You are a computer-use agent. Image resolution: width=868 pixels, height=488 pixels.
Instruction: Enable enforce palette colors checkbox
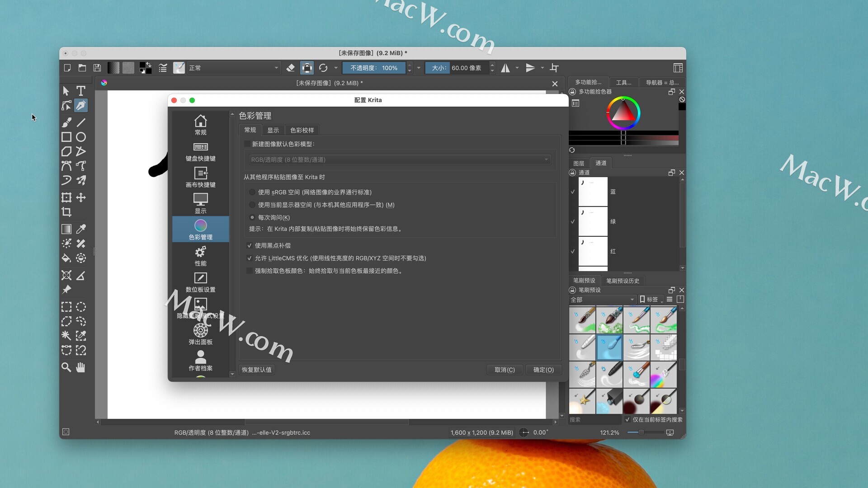point(250,271)
